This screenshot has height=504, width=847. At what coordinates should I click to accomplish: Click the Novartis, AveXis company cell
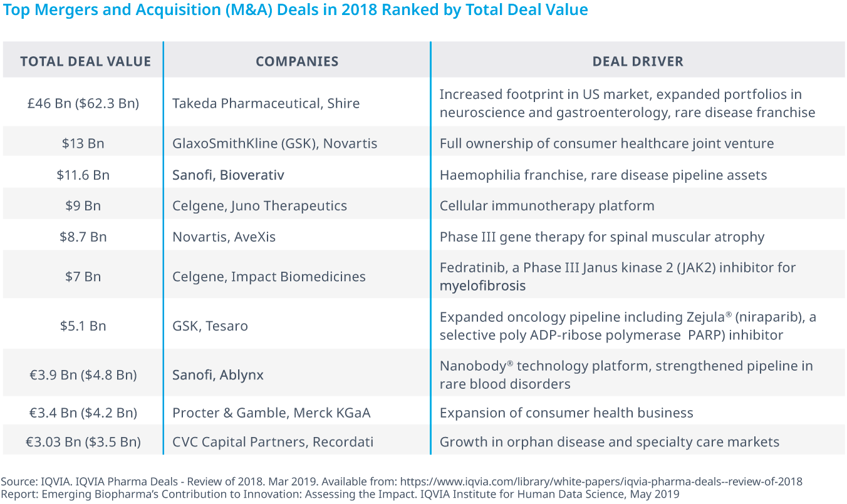point(224,237)
